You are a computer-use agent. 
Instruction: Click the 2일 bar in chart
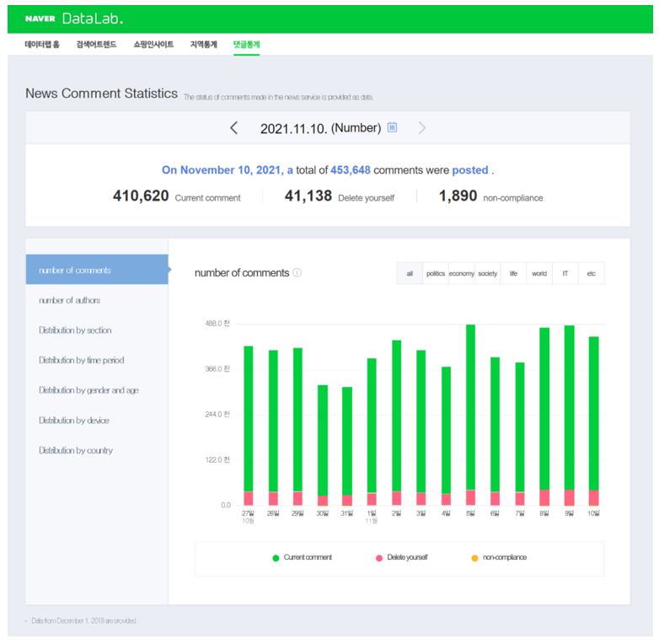[396, 422]
